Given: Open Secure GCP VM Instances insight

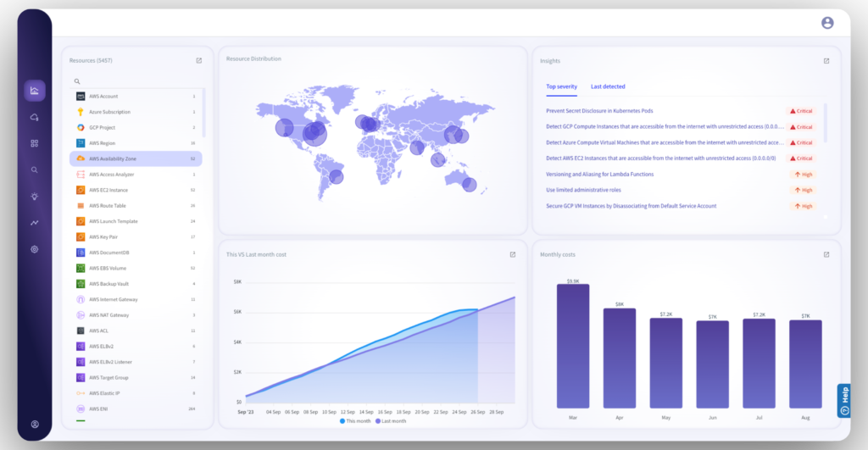Looking at the screenshot, I should [x=631, y=206].
